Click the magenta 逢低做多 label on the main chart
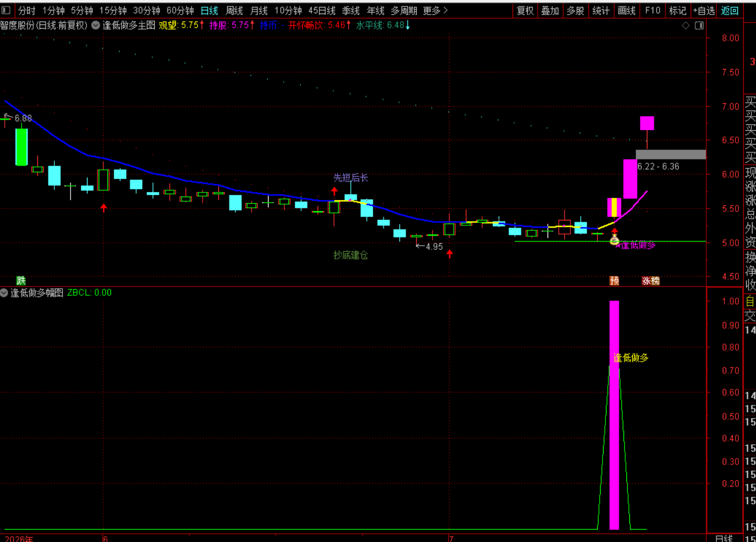 pyautogui.click(x=637, y=245)
